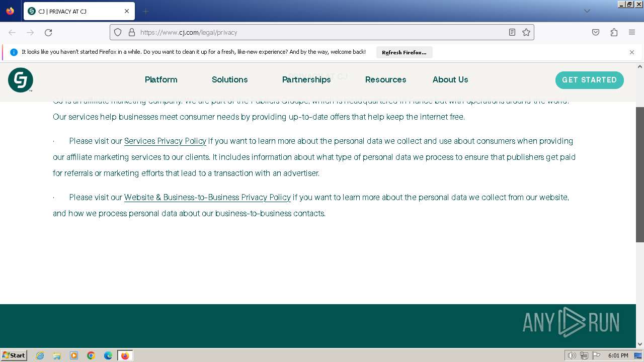This screenshot has width=644, height=362.
Task: Click the 6:01 PM system clock
Action: coord(618,355)
